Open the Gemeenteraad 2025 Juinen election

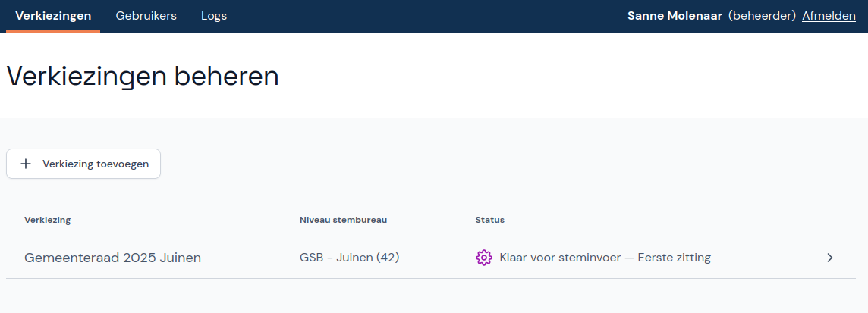pos(112,258)
